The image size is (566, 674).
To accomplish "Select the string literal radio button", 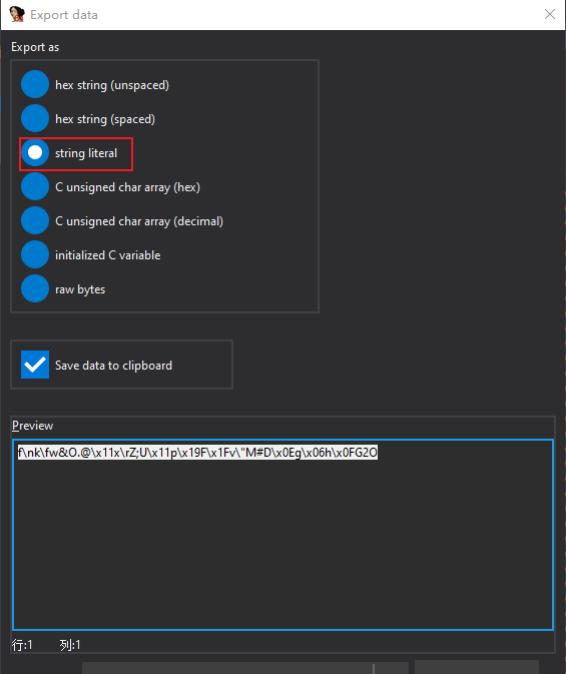I will pyautogui.click(x=35, y=153).
